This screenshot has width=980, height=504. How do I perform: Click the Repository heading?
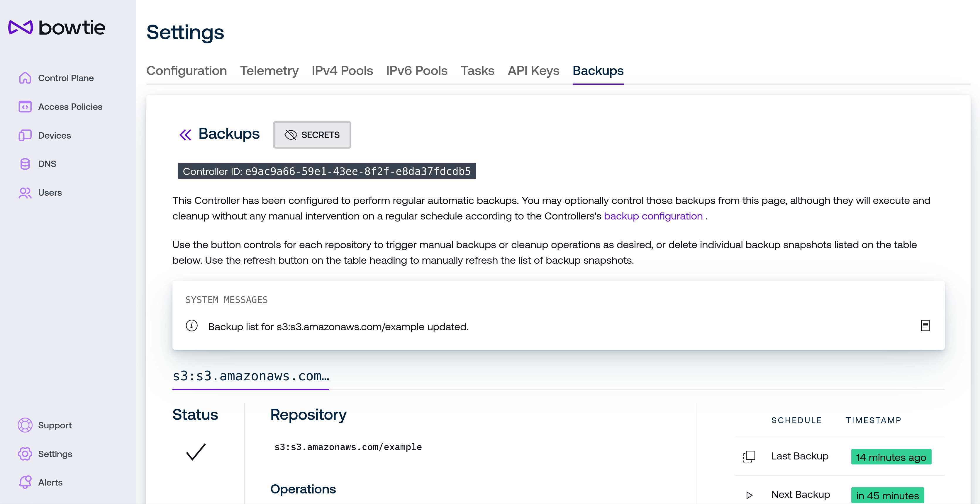[x=308, y=415]
